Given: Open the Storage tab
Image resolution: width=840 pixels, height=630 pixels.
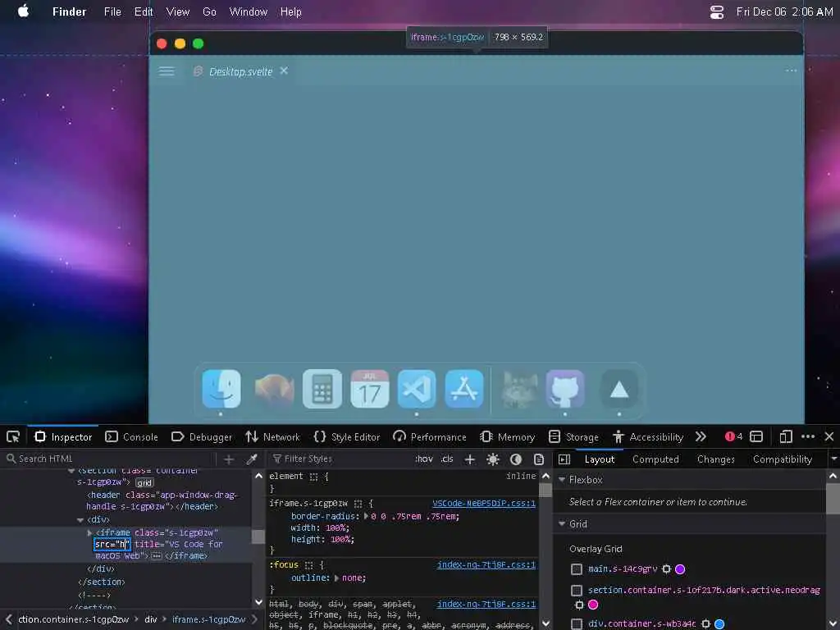Looking at the screenshot, I should tap(573, 436).
